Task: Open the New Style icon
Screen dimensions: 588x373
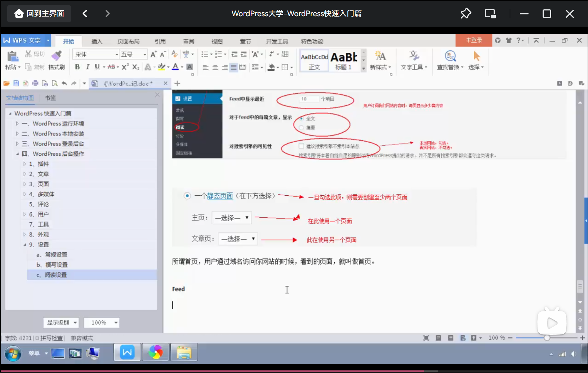Action: coord(380,56)
